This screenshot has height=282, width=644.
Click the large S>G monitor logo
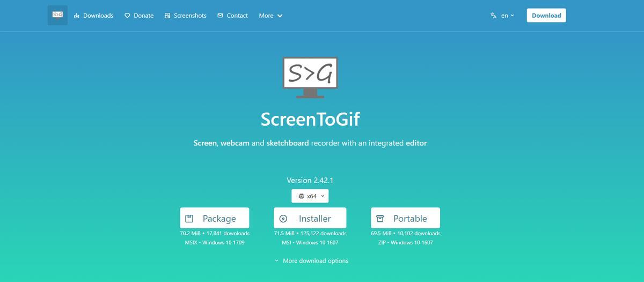pos(310,77)
